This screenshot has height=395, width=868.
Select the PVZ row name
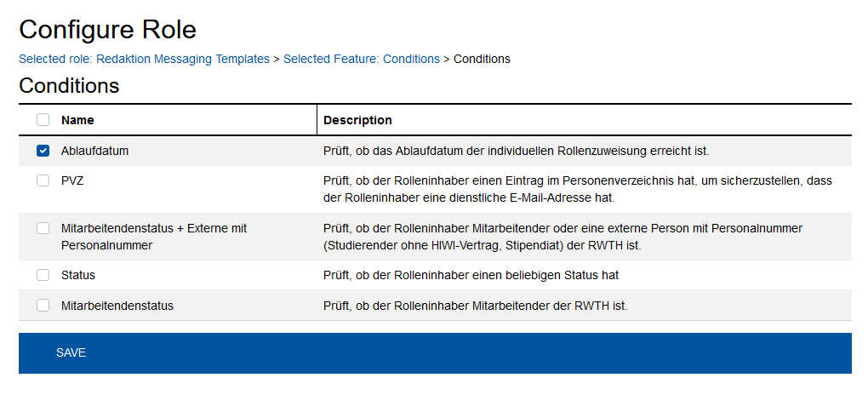point(72,180)
